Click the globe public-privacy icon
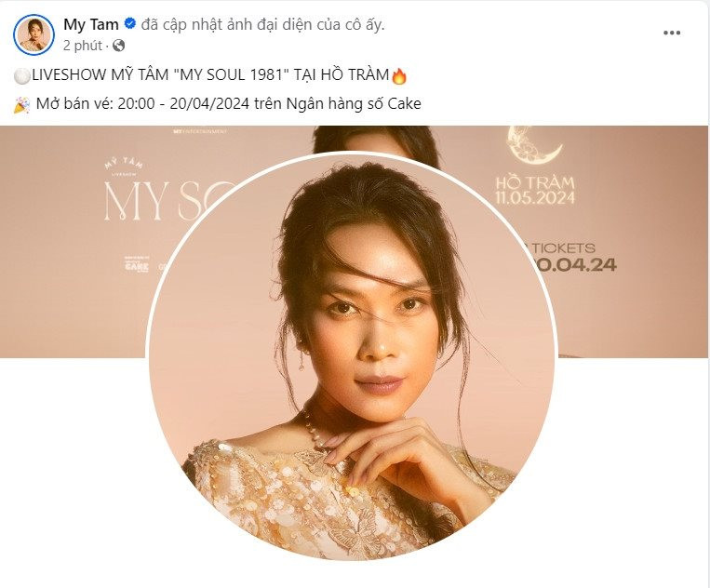Screen dimensions: 710x588 (x=118, y=46)
